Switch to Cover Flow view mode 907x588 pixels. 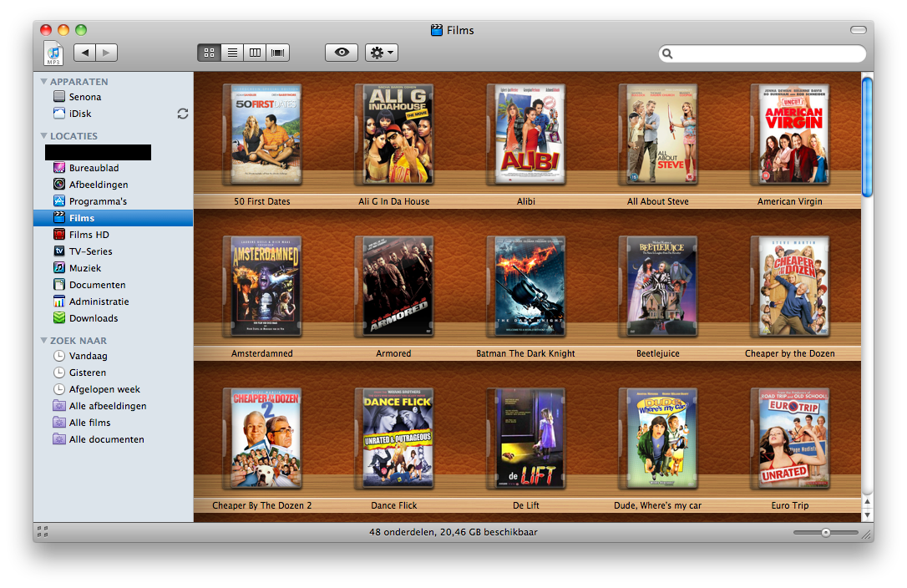tap(277, 53)
